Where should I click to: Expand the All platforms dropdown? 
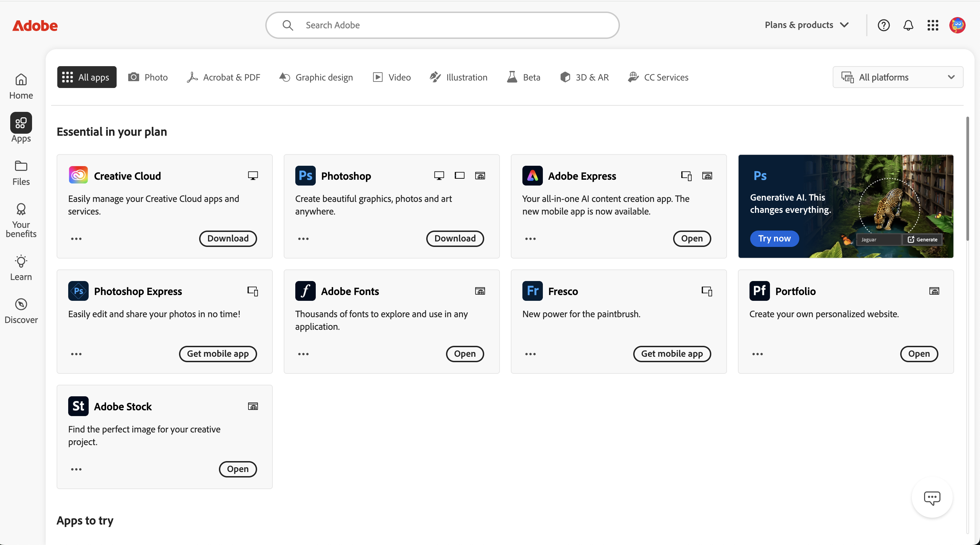click(x=898, y=77)
